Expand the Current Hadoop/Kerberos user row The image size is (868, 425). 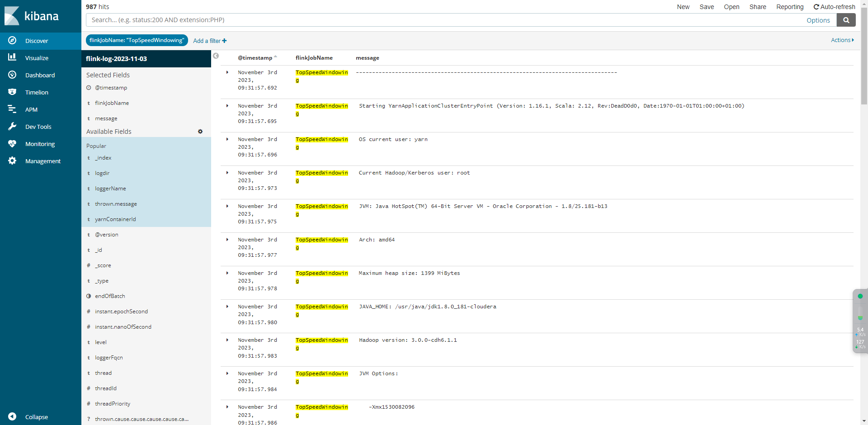tap(227, 173)
